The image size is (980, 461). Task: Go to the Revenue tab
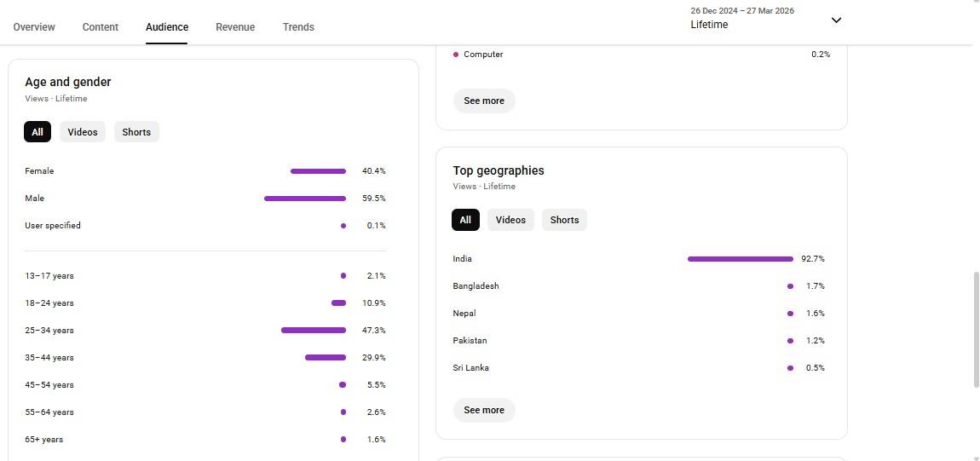[235, 27]
